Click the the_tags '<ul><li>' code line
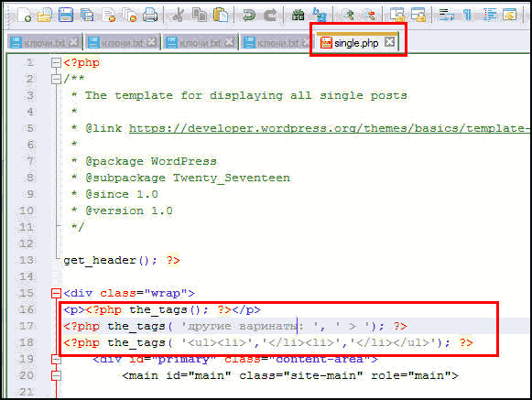 pos(268,342)
